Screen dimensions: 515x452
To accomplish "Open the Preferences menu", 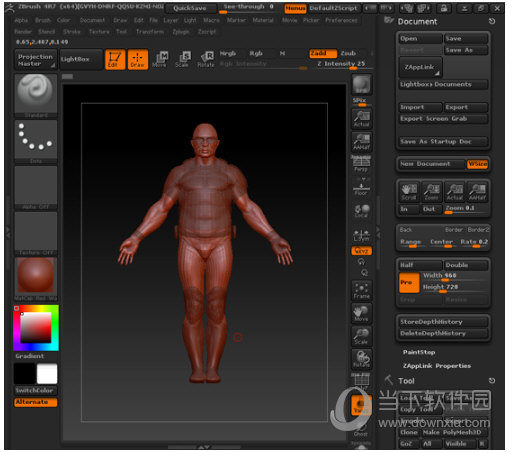I will pos(341,20).
